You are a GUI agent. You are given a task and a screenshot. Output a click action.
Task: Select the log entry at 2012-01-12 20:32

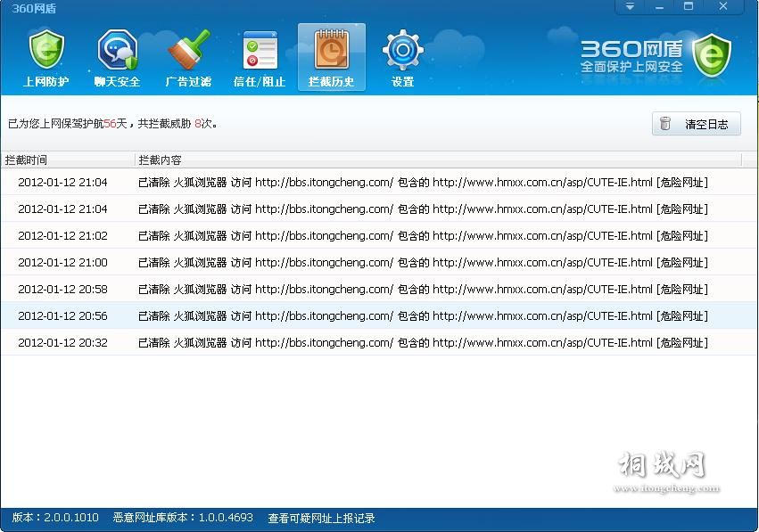click(379, 343)
